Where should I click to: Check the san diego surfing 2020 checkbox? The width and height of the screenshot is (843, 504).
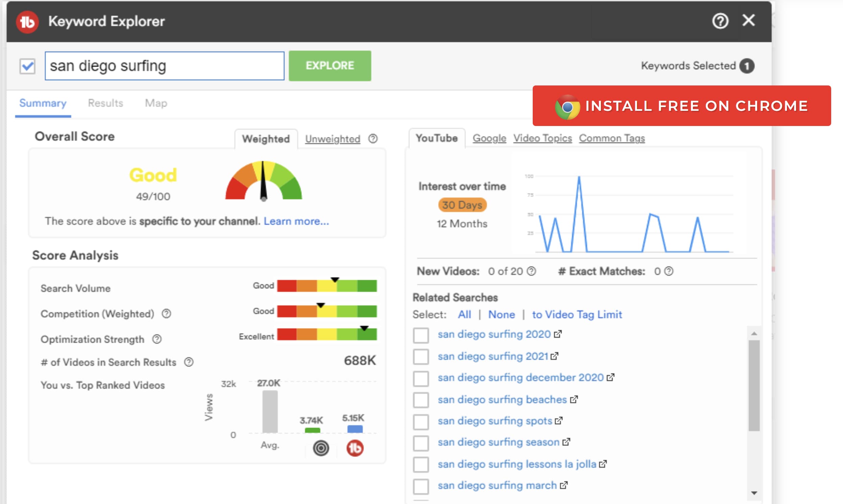[x=420, y=334]
